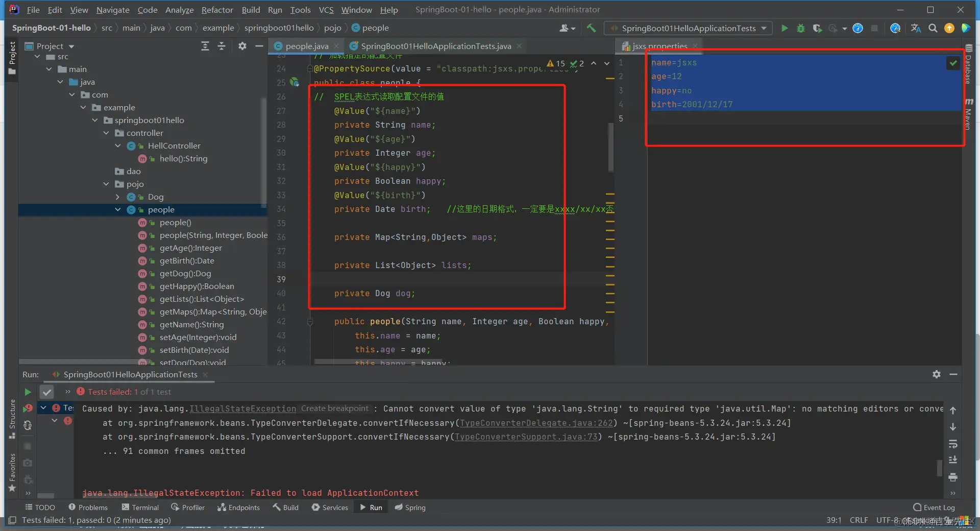Hide the Project tool window
This screenshot has width=980, height=531.
259,46
